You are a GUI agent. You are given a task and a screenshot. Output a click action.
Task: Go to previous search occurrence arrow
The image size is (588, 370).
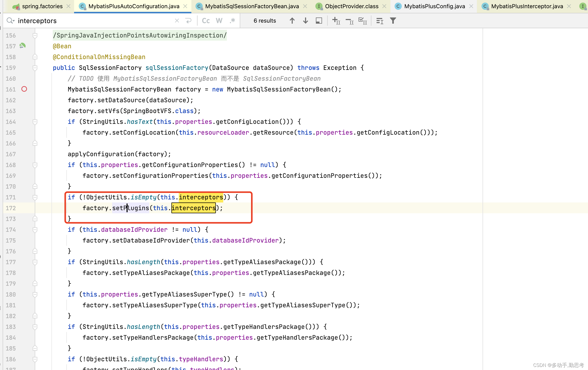click(x=292, y=21)
